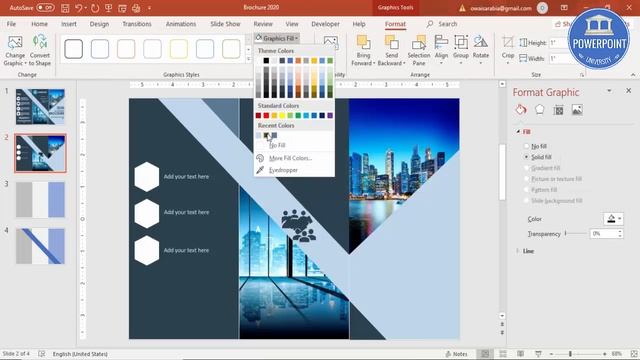The width and height of the screenshot is (640, 360).
Task: Click Fit slide to window icon
Action: click(x=634, y=354)
